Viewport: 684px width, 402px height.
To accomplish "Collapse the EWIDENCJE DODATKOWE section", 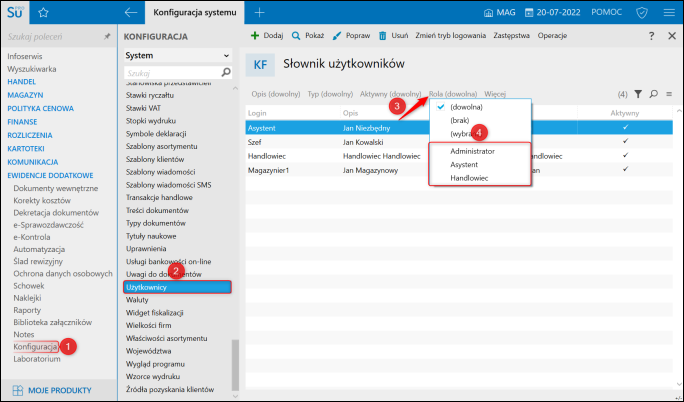I will point(50,175).
